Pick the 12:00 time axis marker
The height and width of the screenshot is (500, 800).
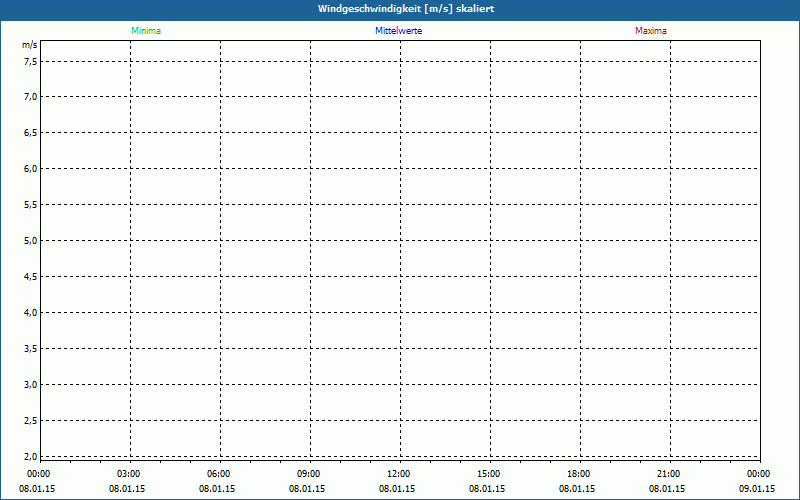(399, 474)
